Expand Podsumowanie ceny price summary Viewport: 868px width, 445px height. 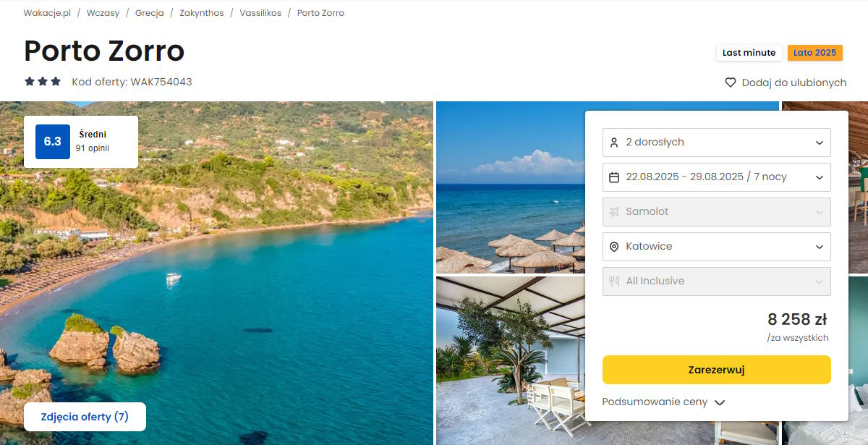[663, 402]
